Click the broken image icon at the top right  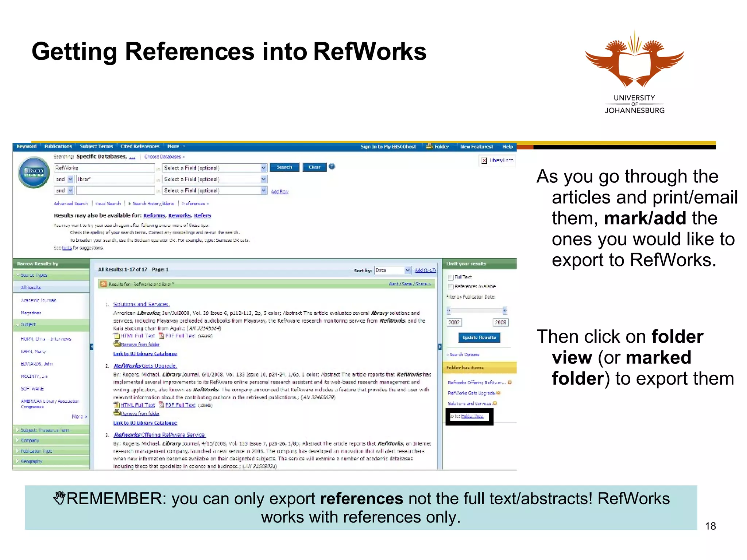point(484,160)
